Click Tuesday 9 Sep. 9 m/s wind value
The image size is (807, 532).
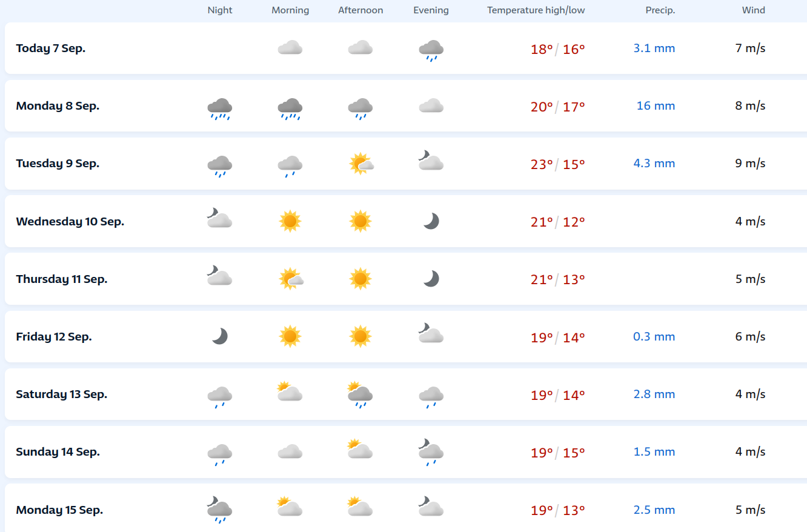click(750, 164)
